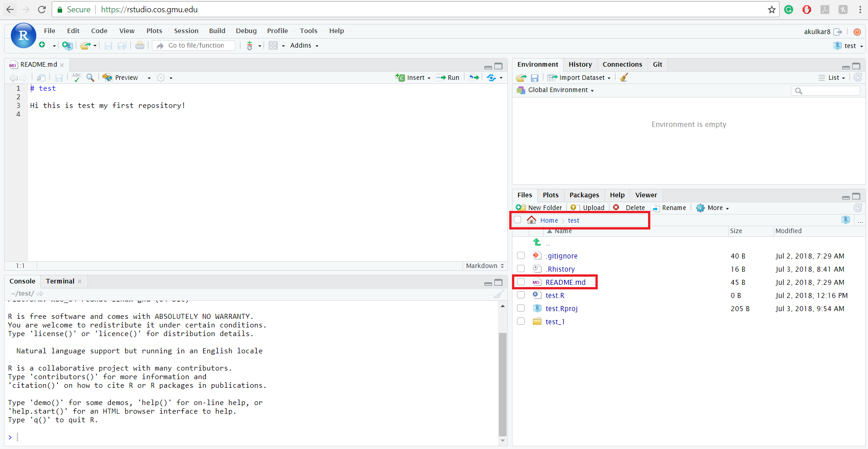
Task: Click the workspace panes grid icon
Action: click(x=273, y=45)
